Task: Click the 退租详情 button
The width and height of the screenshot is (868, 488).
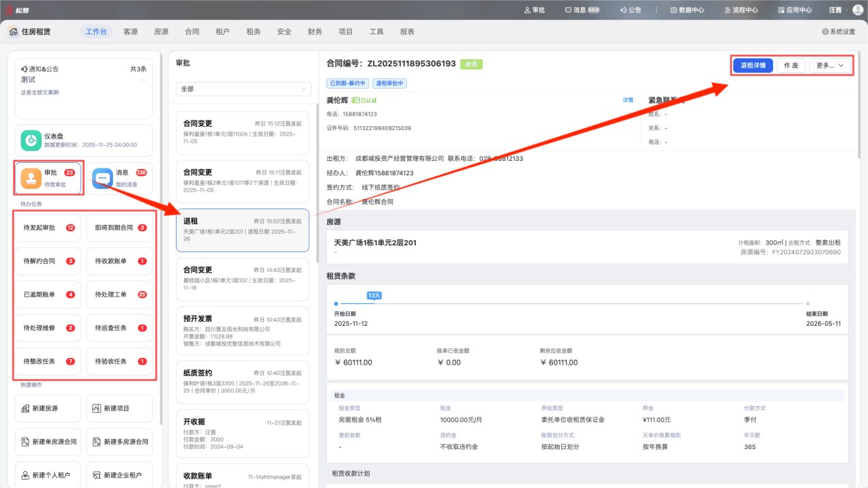Action: point(753,65)
